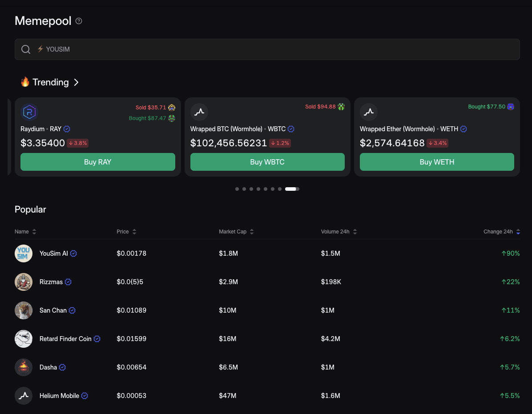532x414 pixels.
Task: Click the Helium Mobile token logo
Action: coord(24,396)
